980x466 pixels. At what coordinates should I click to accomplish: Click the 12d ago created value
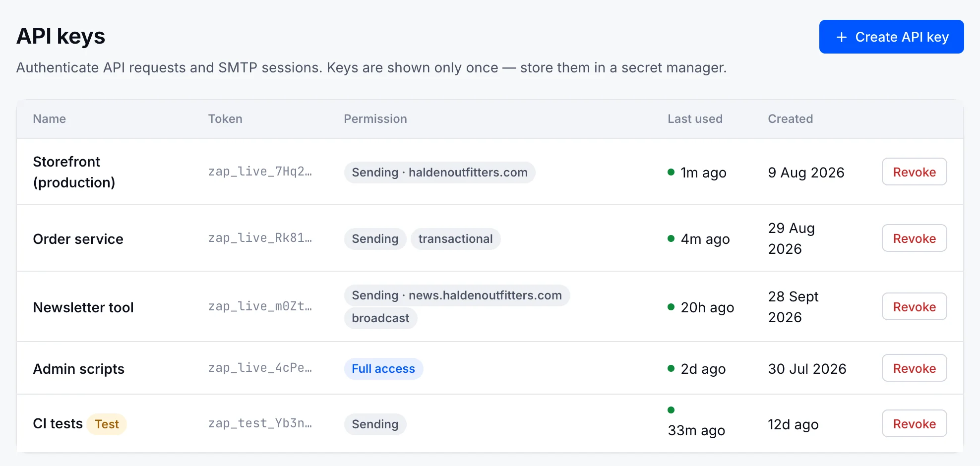point(793,424)
